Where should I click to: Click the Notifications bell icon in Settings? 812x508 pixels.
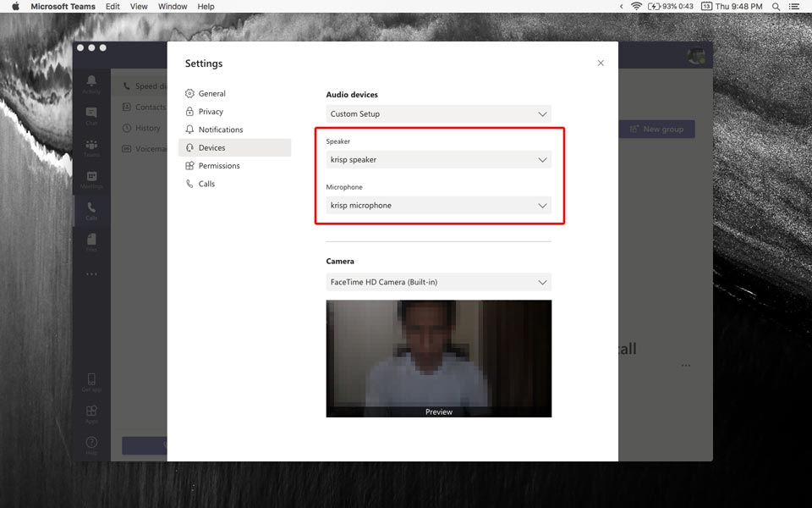click(189, 130)
